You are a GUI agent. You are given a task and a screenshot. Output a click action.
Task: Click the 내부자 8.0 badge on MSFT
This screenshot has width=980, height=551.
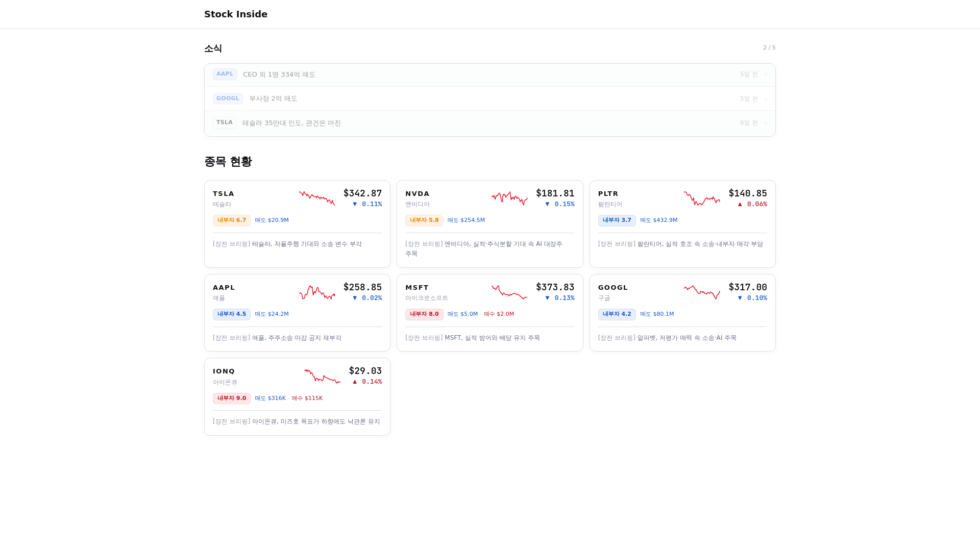tap(424, 314)
